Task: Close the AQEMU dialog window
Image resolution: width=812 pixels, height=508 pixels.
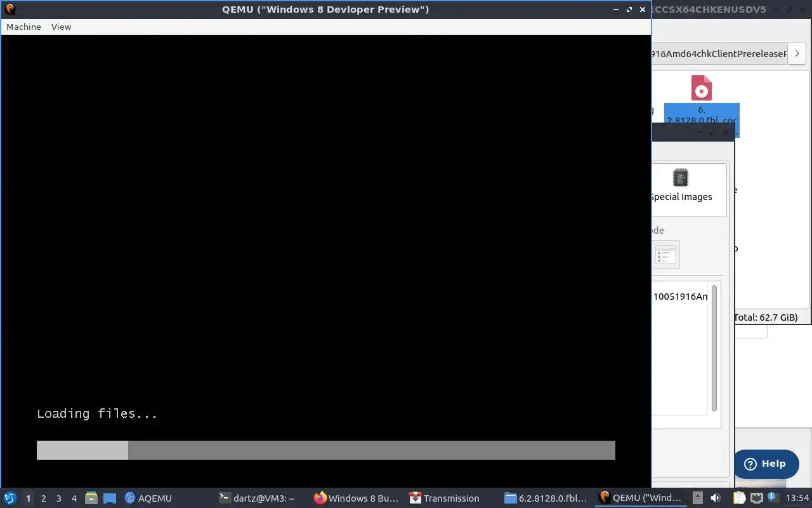Action: click(x=726, y=132)
